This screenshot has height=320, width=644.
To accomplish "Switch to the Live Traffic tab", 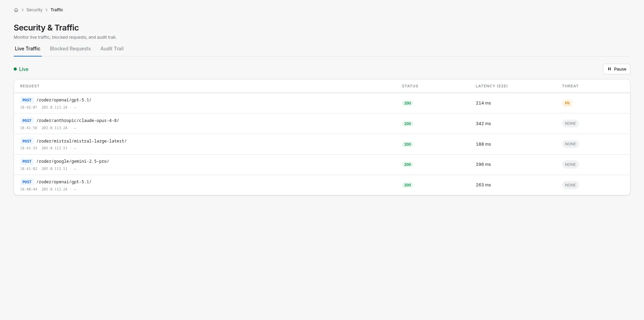I will point(28,49).
